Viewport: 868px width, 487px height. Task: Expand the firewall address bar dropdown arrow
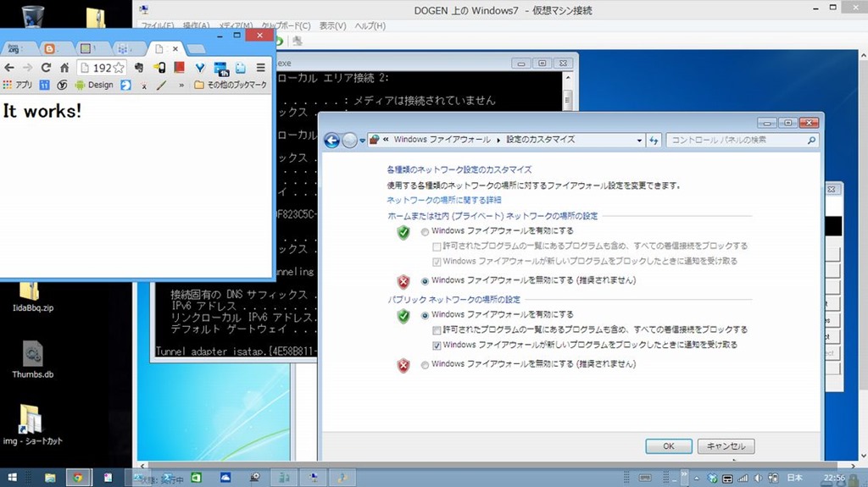(x=639, y=141)
